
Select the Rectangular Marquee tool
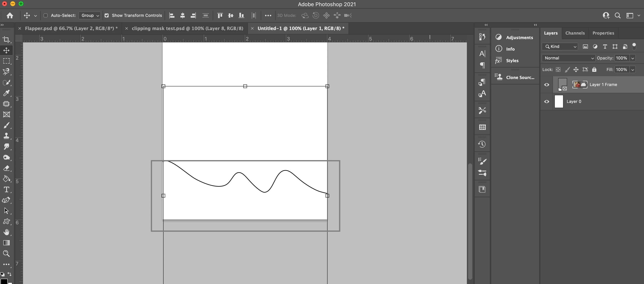(x=6, y=61)
